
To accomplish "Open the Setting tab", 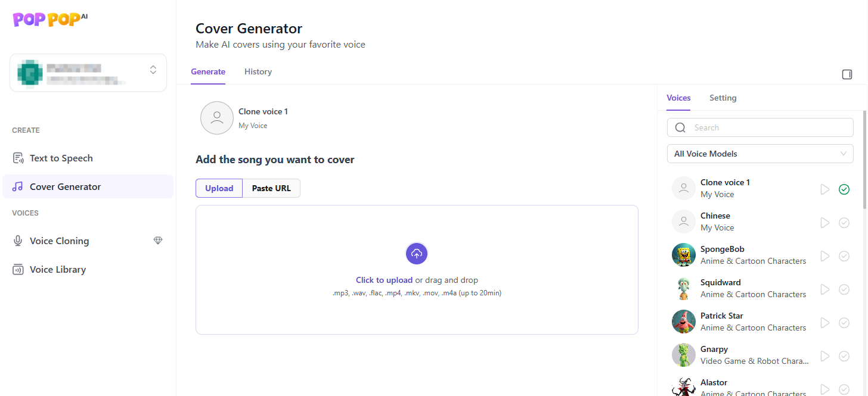I will [x=723, y=98].
